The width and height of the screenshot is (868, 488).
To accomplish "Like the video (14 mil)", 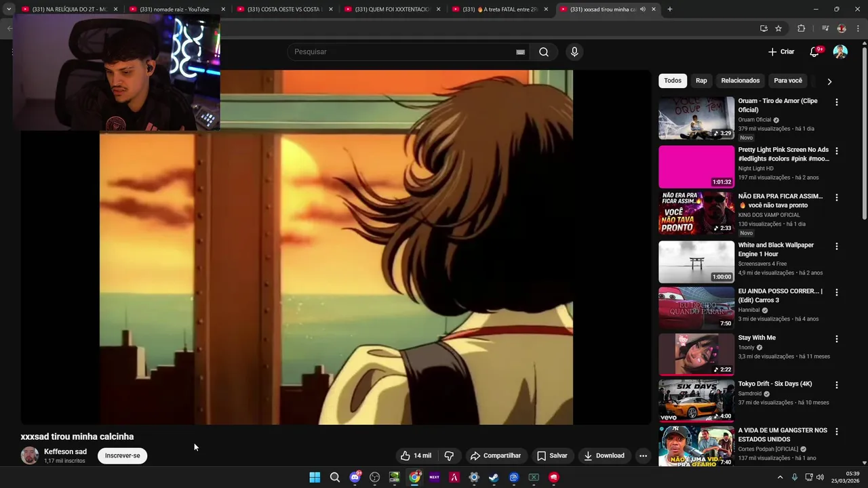I will [x=416, y=455].
